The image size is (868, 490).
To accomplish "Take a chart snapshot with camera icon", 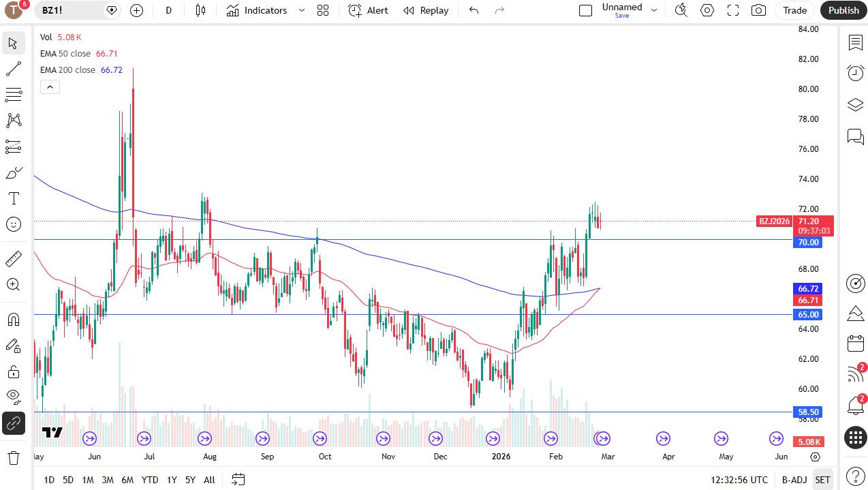I will tap(758, 10).
